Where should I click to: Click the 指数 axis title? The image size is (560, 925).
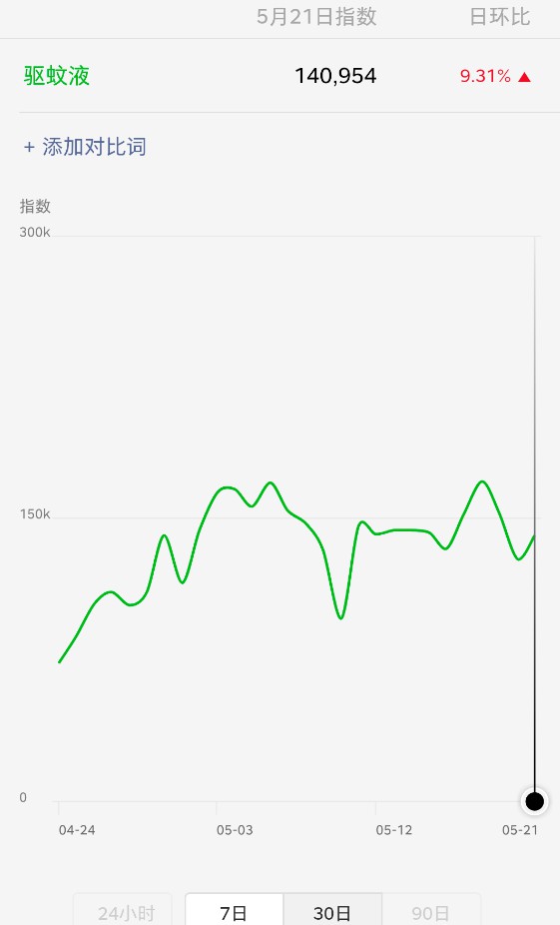click(35, 206)
